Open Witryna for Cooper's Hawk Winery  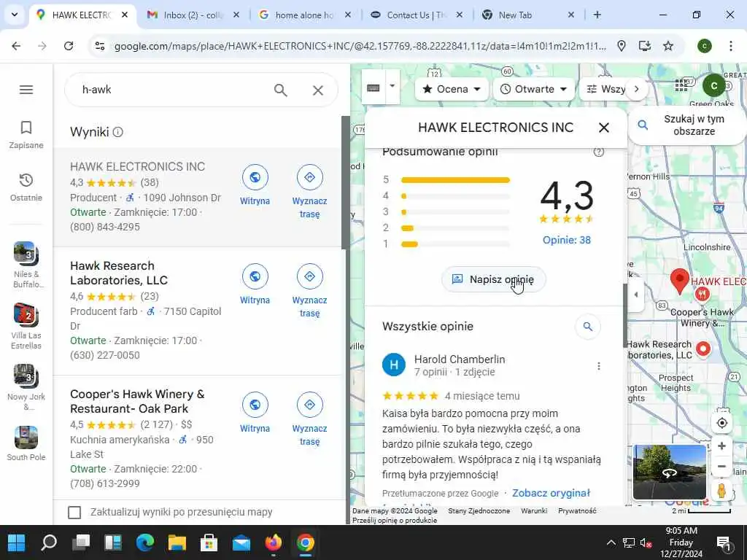pos(255,413)
